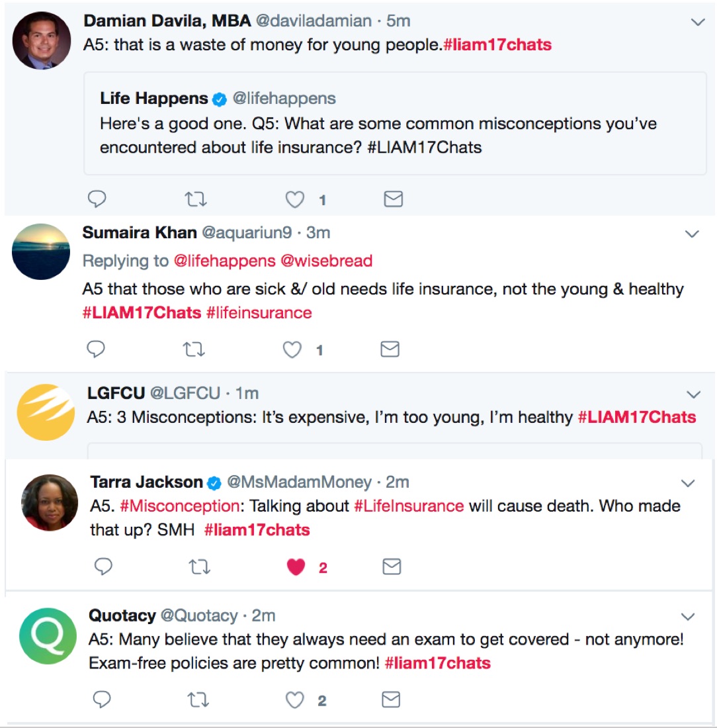Like Sumaira Khan's tweet
Viewport: 717px width, 728px height.
[x=292, y=349]
